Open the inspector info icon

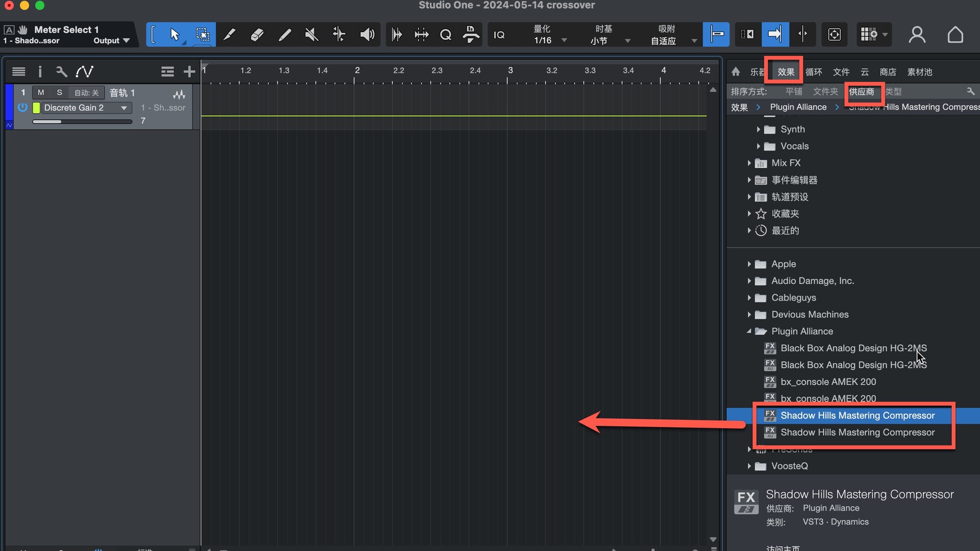click(40, 71)
